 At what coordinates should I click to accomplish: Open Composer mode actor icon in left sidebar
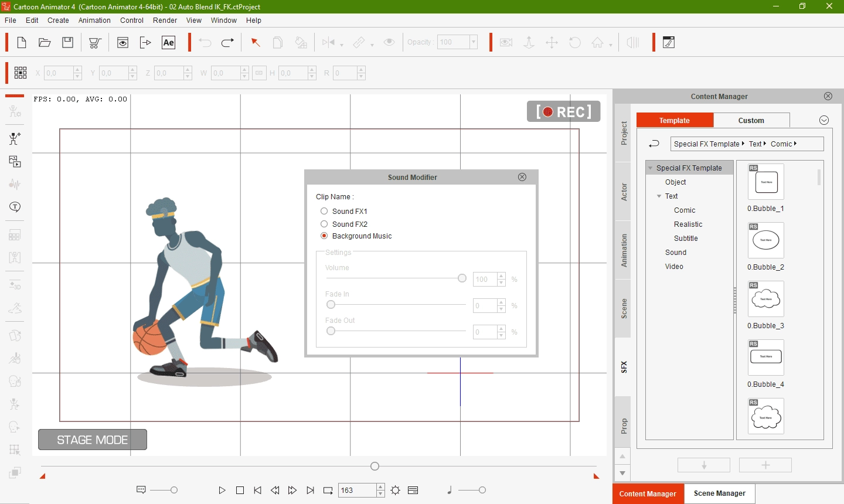point(15,111)
